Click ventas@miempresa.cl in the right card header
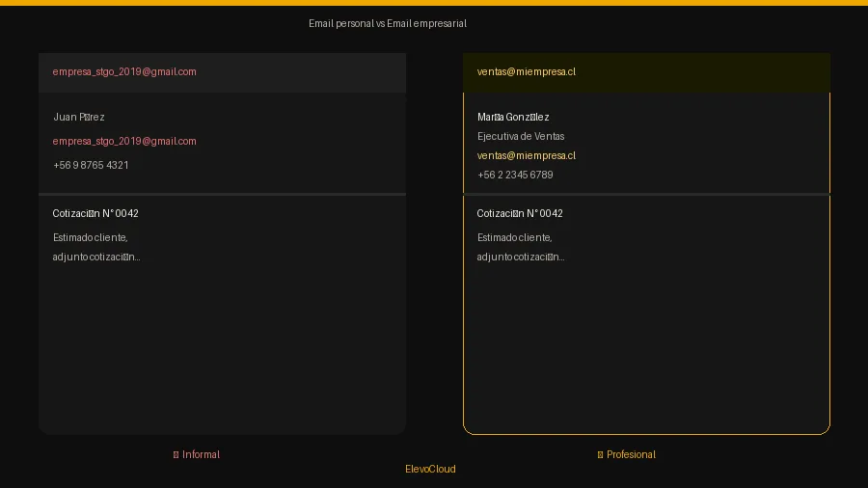This screenshot has height=488, width=868. 527,72
